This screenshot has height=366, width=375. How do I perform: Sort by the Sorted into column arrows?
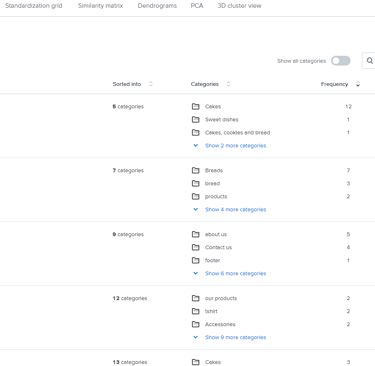(151, 84)
